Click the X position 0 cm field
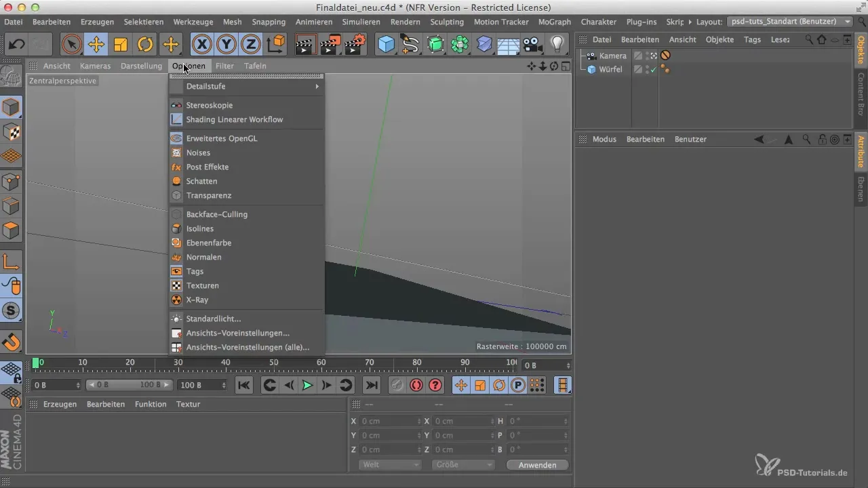The width and height of the screenshot is (868, 488). 390,421
